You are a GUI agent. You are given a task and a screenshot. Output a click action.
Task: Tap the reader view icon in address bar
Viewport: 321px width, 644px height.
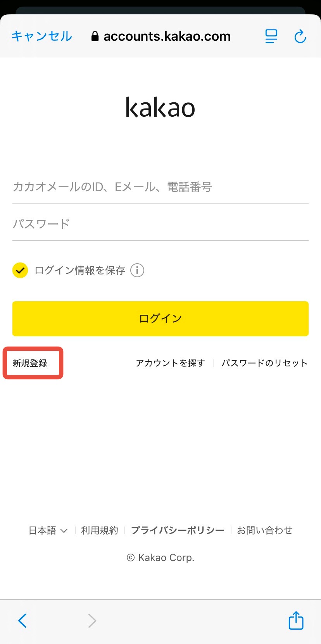(271, 36)
